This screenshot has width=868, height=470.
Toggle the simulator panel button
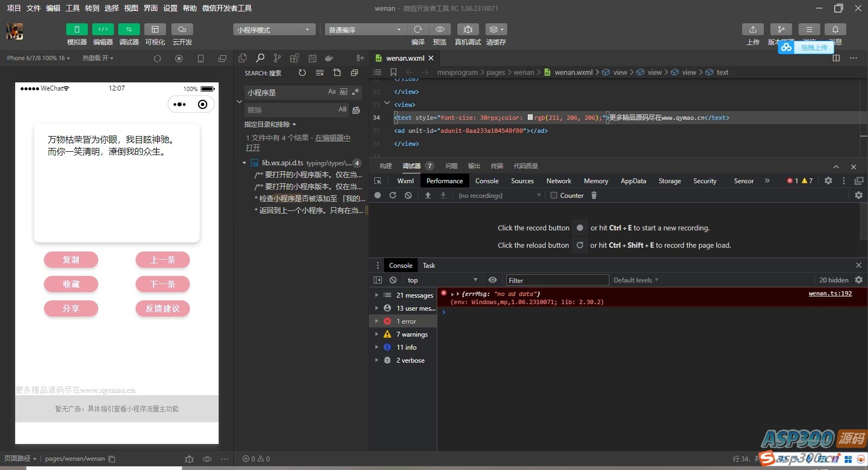coord(76,29)
